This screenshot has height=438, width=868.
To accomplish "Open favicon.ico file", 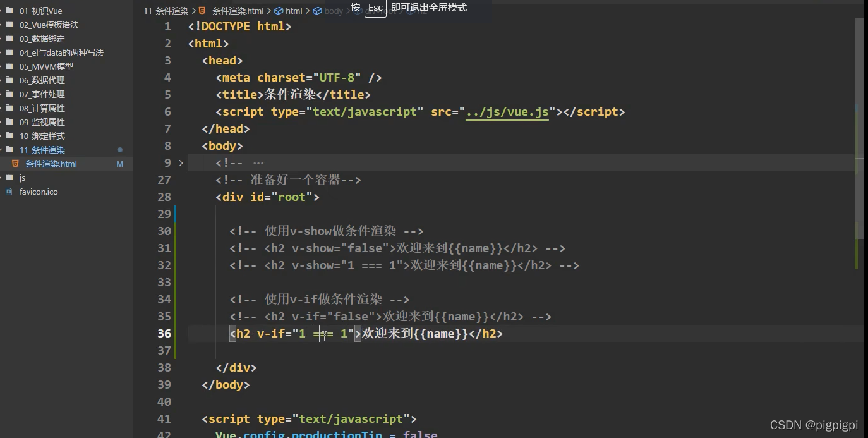I will 39,192.
